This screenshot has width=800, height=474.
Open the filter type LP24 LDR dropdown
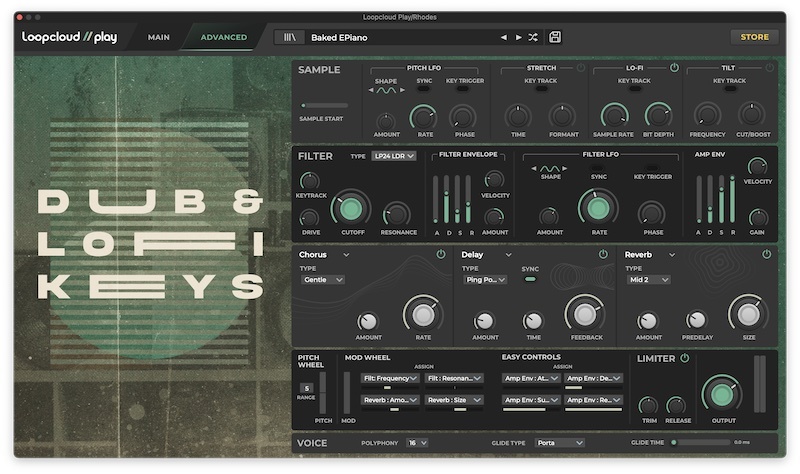[394, 156]
